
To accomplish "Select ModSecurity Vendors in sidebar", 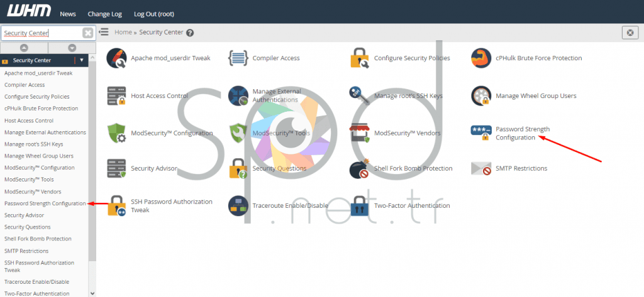I will [33, 192].
